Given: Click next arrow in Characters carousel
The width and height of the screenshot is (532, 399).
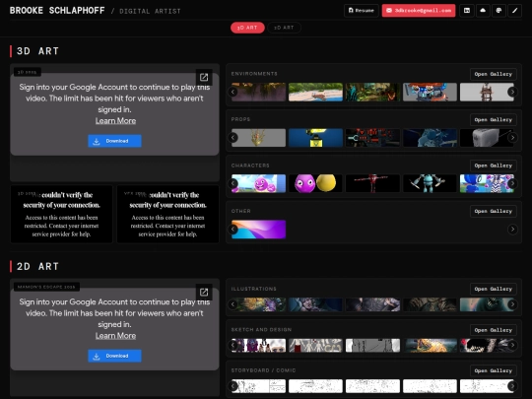Looking at the screenshot, I should coord(512,183).
